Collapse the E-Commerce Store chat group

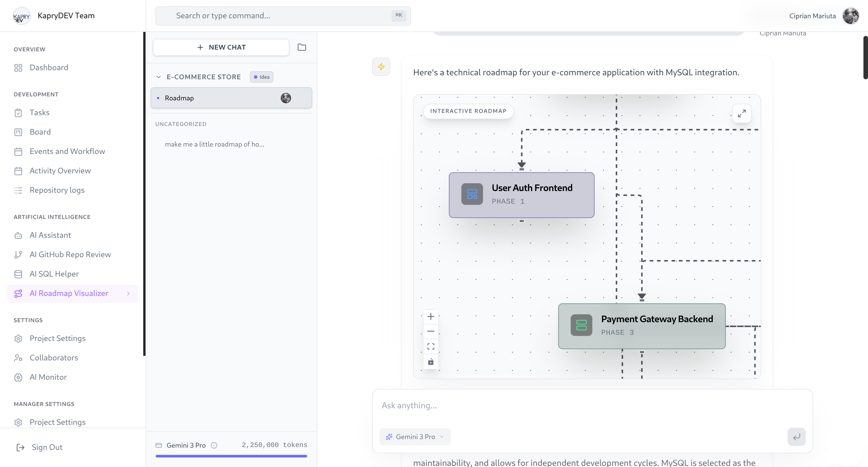point(159,77)
